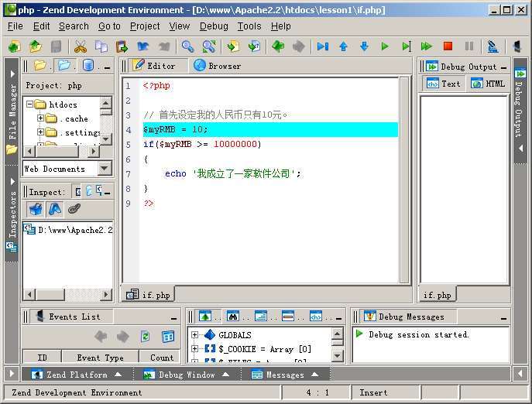Stop debugging with red square
This screenshot has width=532, height=404.
(x=448, y=46)
